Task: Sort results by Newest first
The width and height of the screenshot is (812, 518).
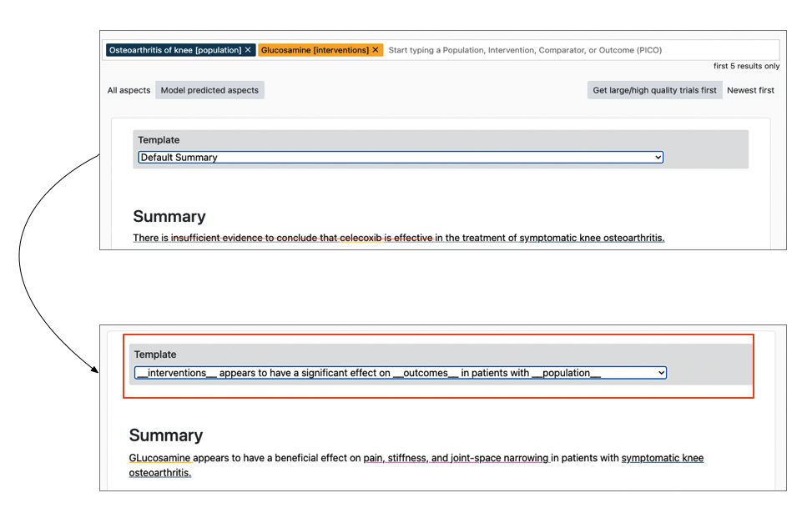Action: pos(750,90)
